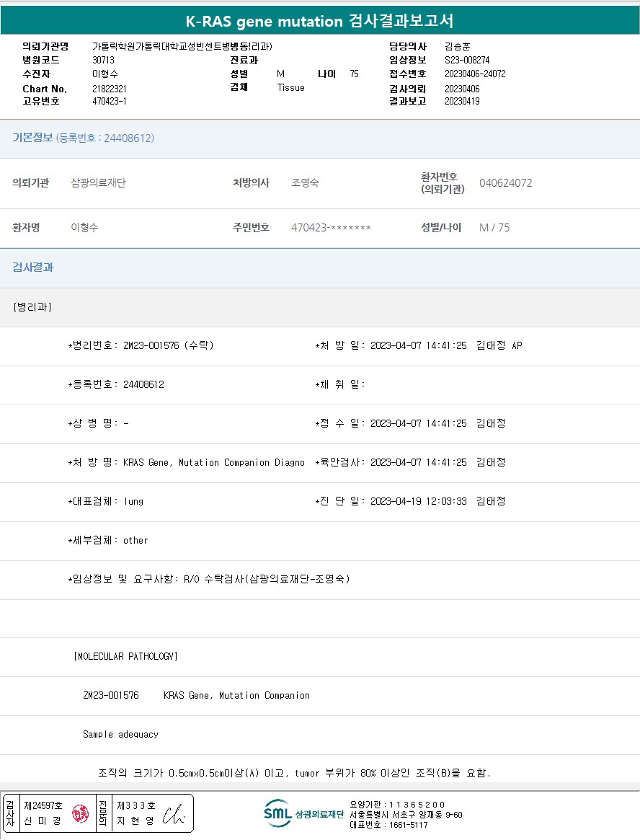640x840 pixels.
Task: Click the handwritten signature next to 전문의
Action: click(x=174, y=813)
